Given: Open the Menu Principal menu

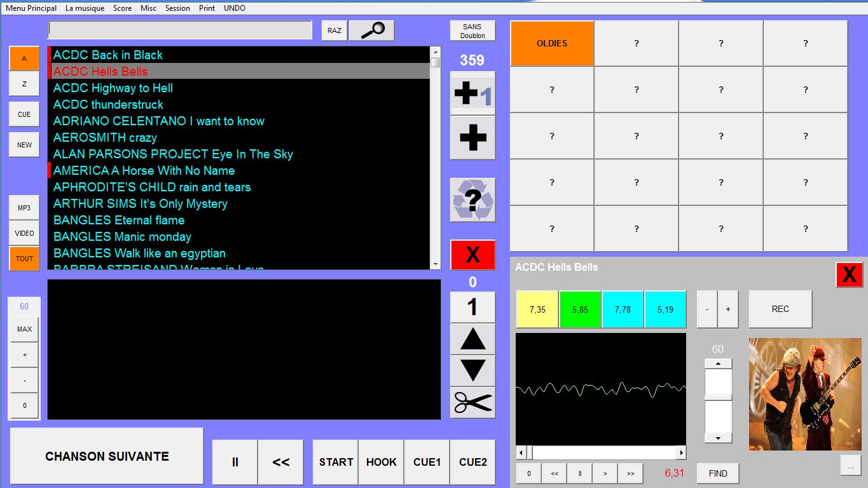Looking at the screenshot, I should click(31, 8).
